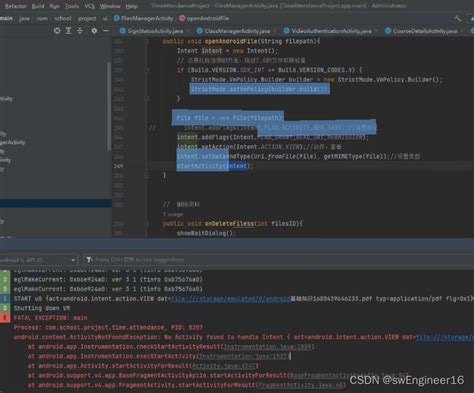Viewport: 474px width, 393px height.
Task: Click the 'E' error level marker in Logcat
Action: pyautogui.click(x=5, y=318)
